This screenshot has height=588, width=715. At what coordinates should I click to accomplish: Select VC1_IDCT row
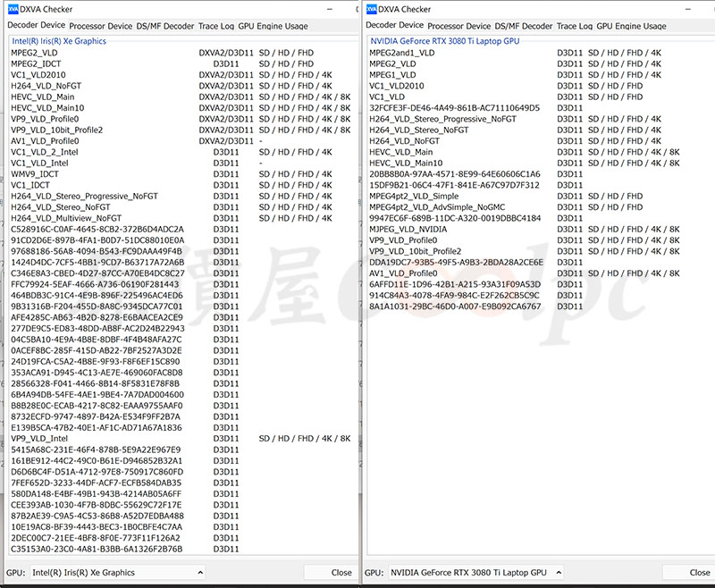[181, 185]
